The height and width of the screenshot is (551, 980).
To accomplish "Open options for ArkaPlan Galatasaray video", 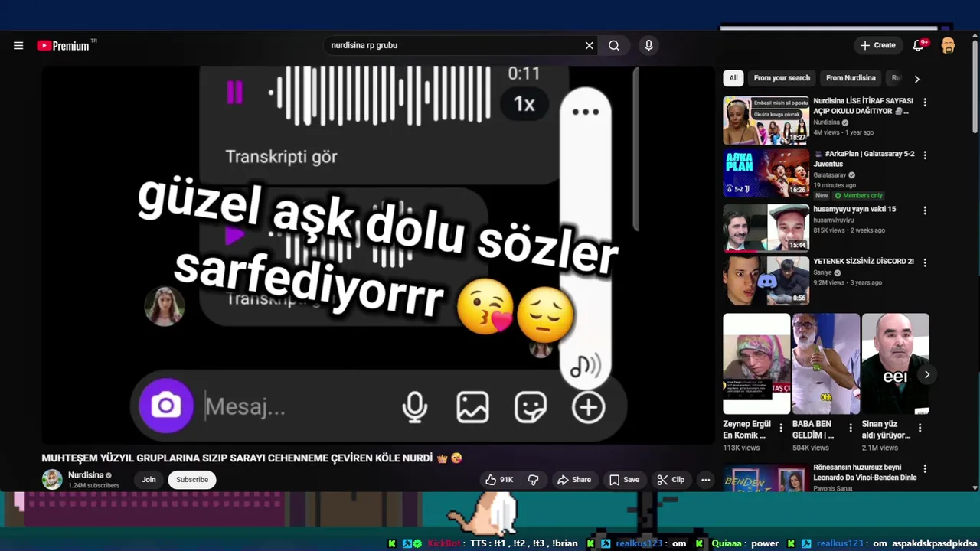I will pos(925,155).
